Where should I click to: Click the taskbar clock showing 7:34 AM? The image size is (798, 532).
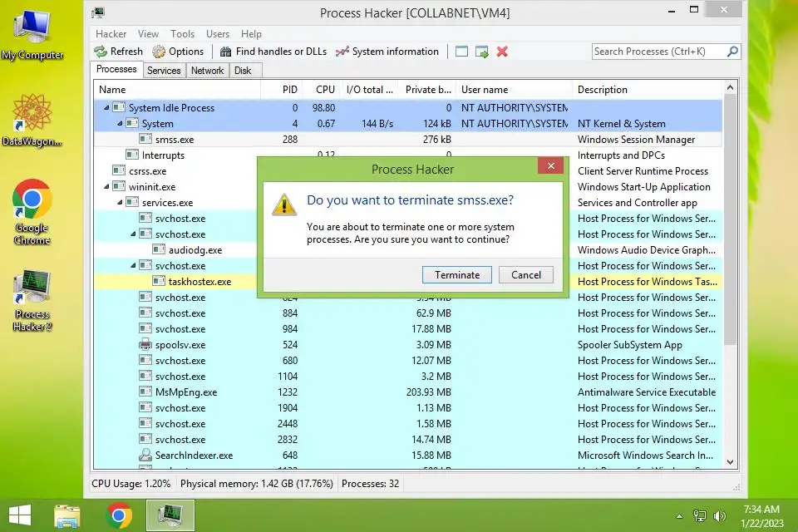pos(761,515)
